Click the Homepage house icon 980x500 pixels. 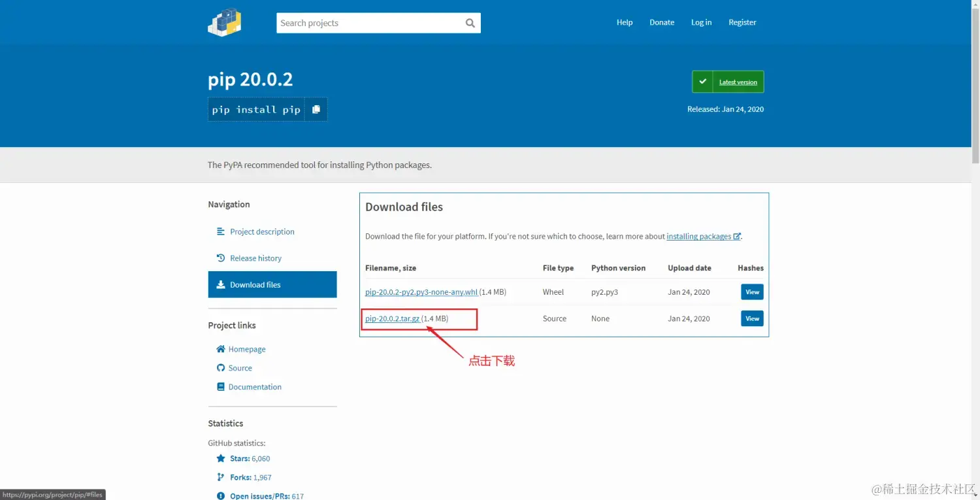coord(221,349)
